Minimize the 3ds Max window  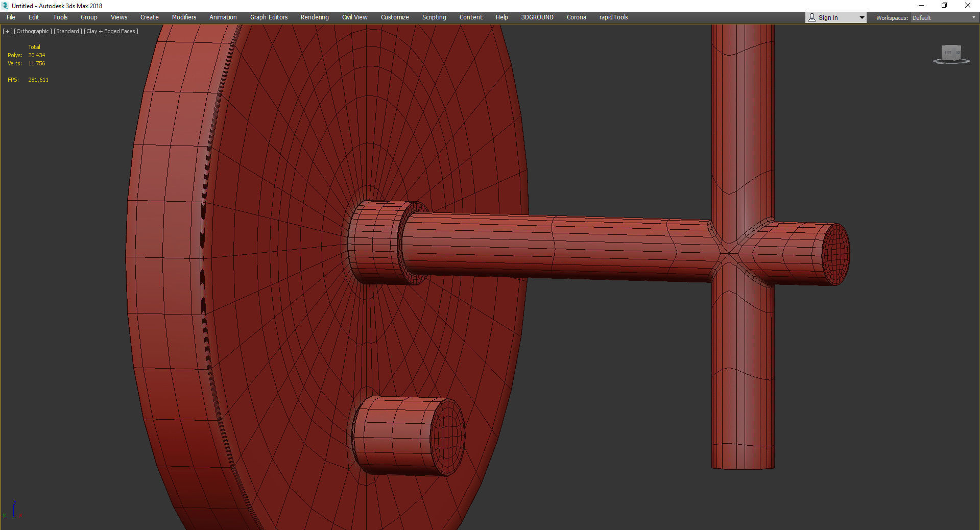(x=921, y=6)
